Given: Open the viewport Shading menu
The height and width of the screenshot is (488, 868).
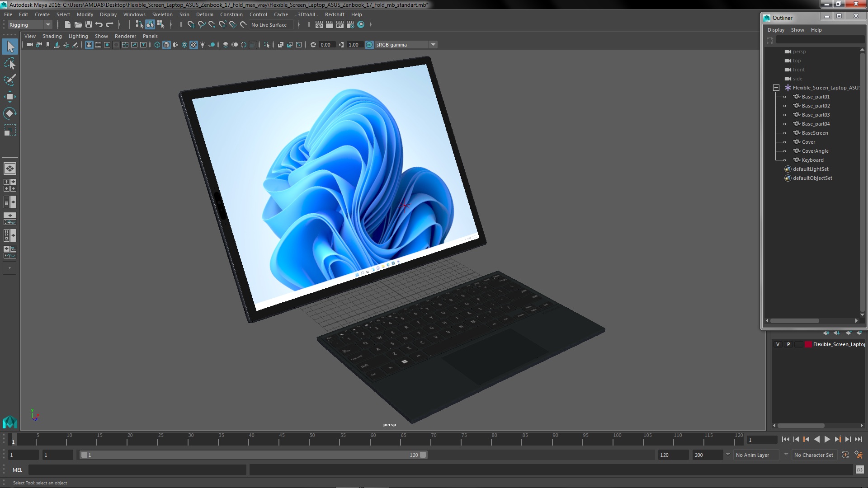Looking at the screenshot, I should (x=52, y=36).
